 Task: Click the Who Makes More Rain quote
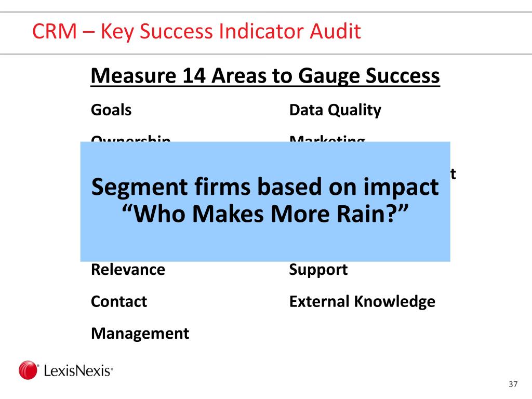point(265,215)
